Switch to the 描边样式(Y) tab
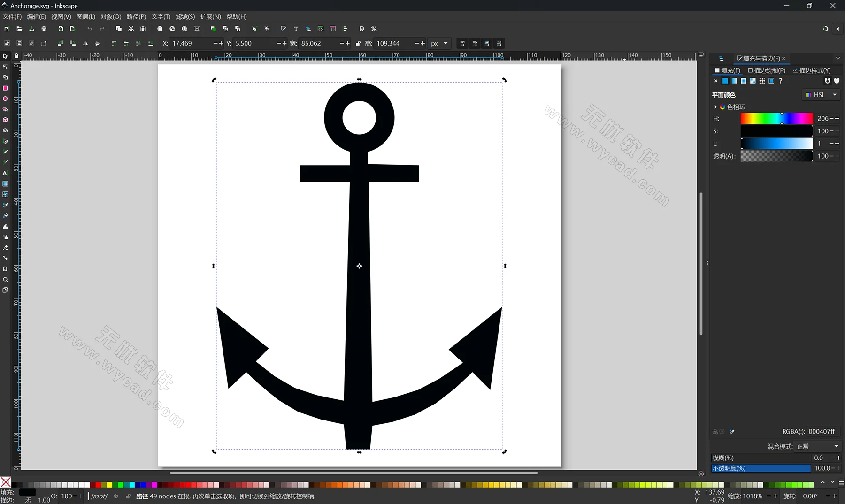Screen dimensions: 845x504 coord(811,70)
